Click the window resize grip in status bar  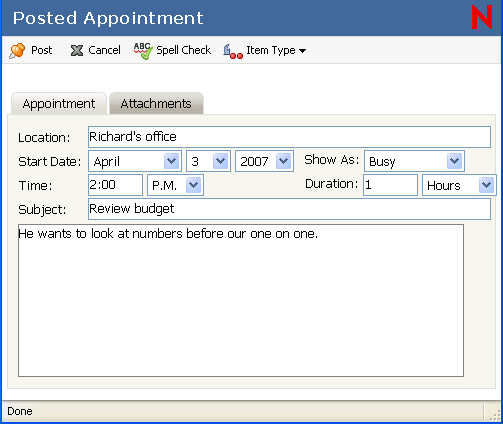coord(495,415)
